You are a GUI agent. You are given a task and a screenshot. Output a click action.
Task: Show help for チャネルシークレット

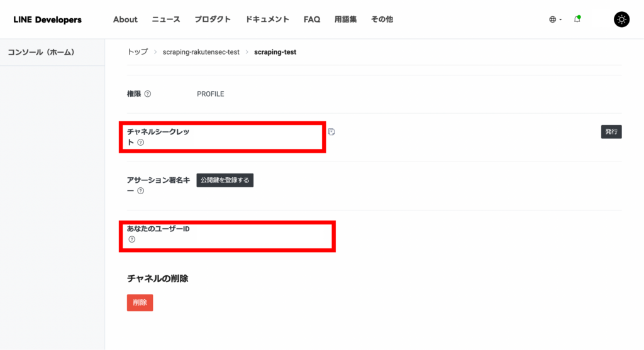[140, 143]
